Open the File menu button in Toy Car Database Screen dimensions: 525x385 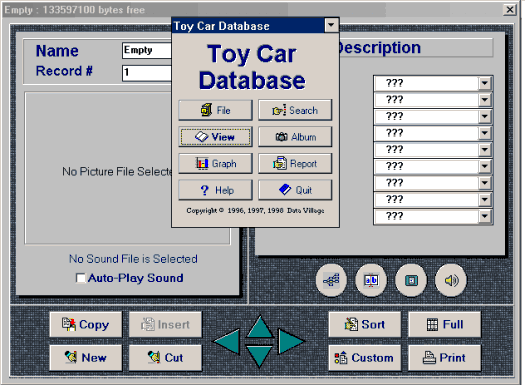215,110
